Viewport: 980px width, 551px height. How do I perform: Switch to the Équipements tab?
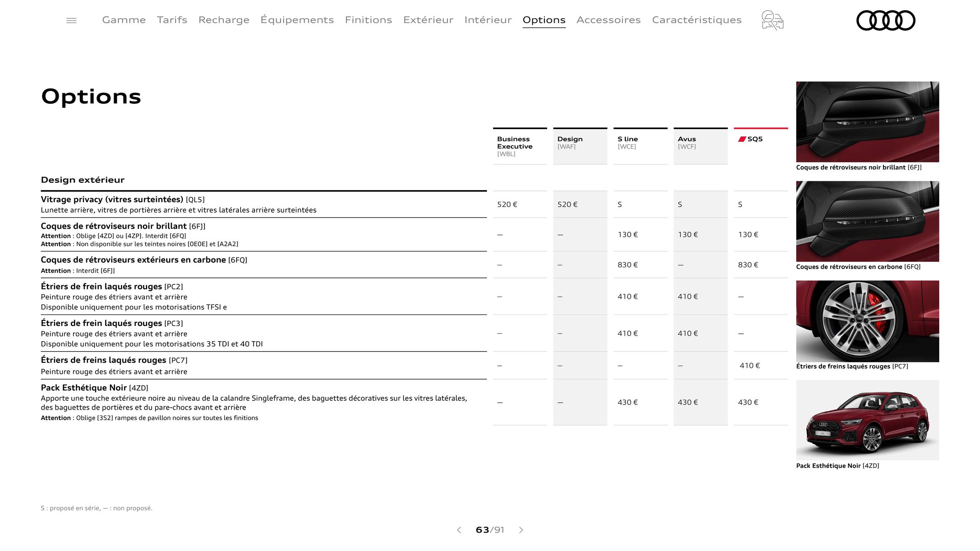click(x=297, y=20)
